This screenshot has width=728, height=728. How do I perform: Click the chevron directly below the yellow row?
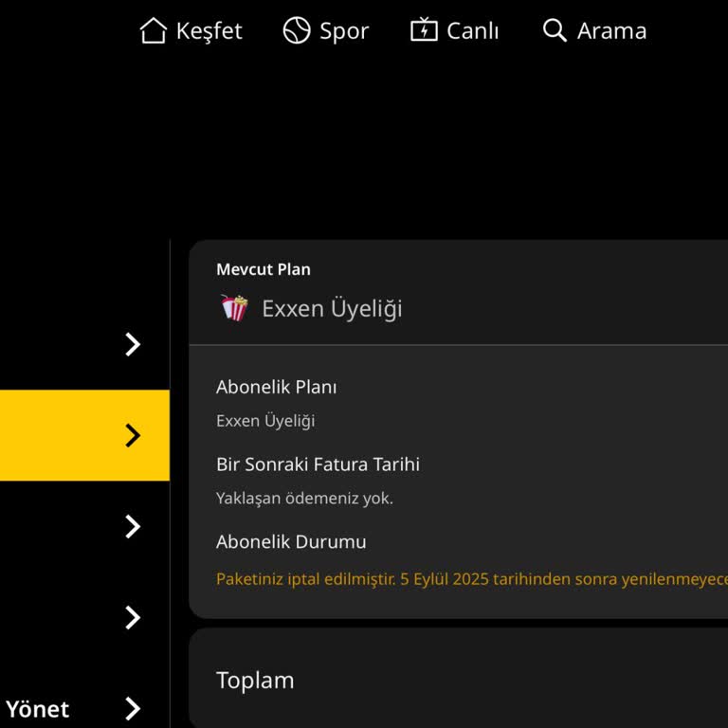133,527
